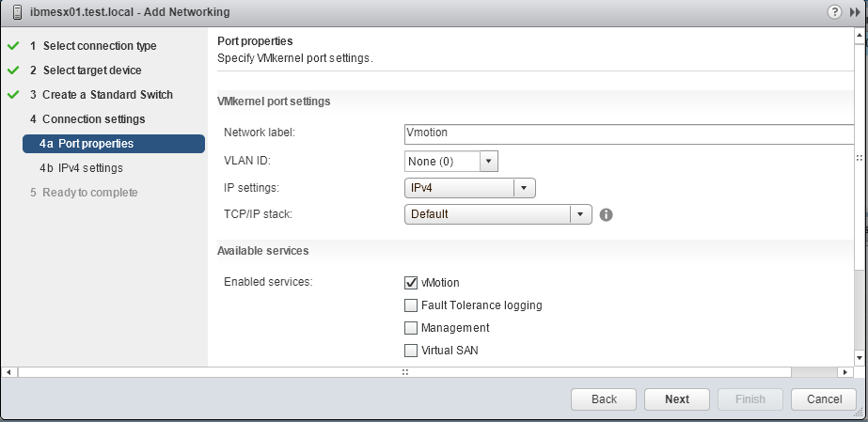Image resolution: width=868 pixels, height=422 pixels.
Task: Enable Fault Tolerance logging checkbox
Action: pos(411,305)
